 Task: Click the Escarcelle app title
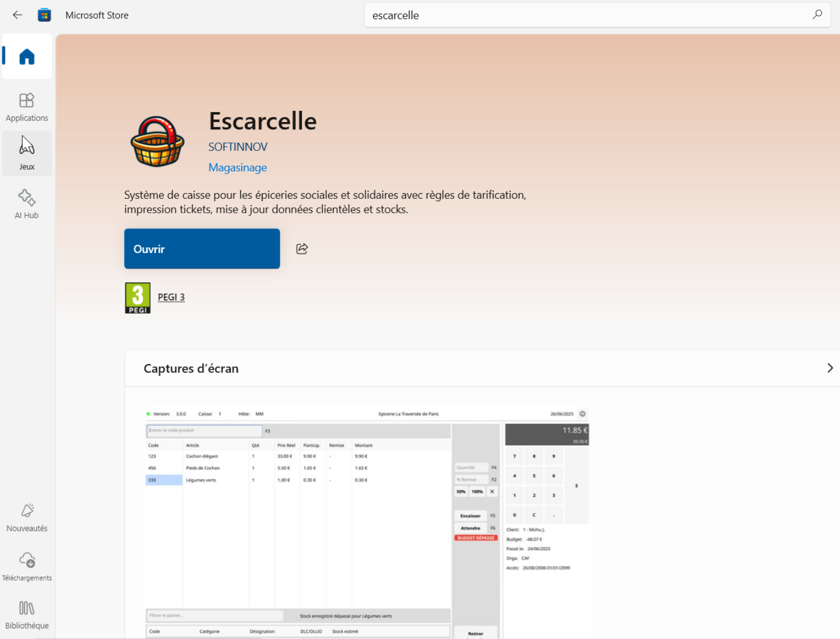point(263,121)
